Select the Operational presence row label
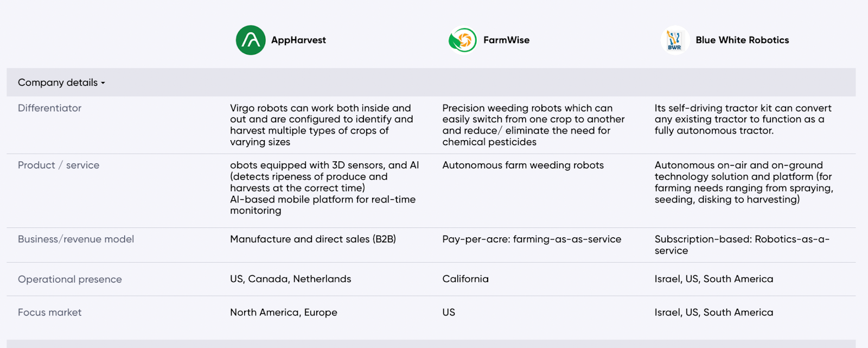 (70, 279)
